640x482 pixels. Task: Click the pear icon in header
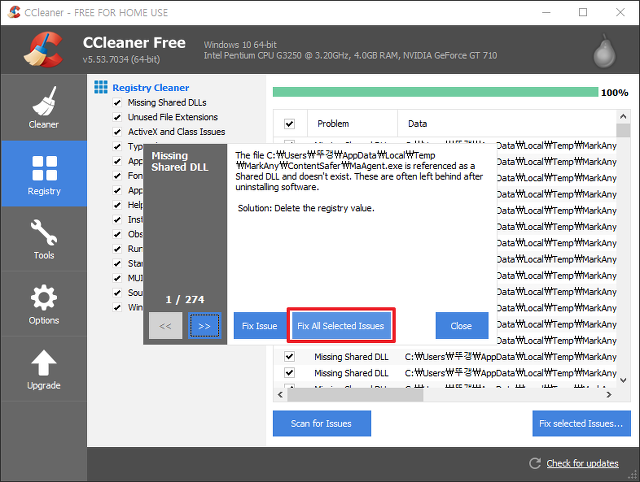click(604, 51)
